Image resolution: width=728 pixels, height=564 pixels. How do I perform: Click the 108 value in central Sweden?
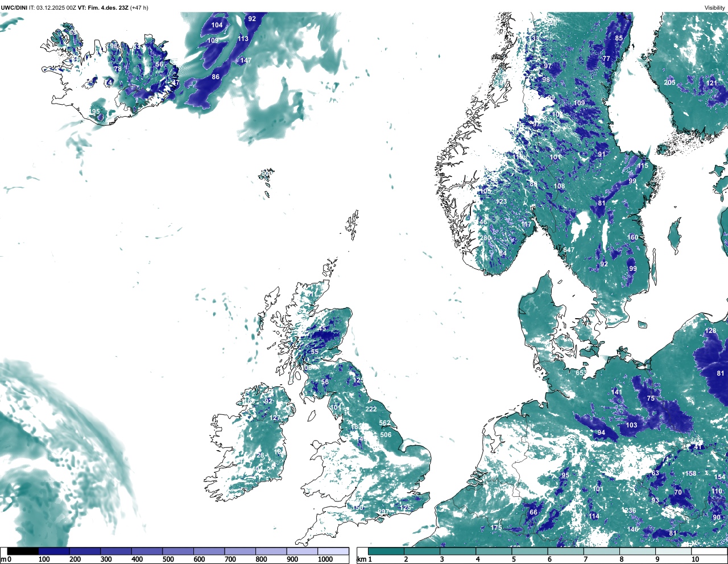(x=560, y=186)
